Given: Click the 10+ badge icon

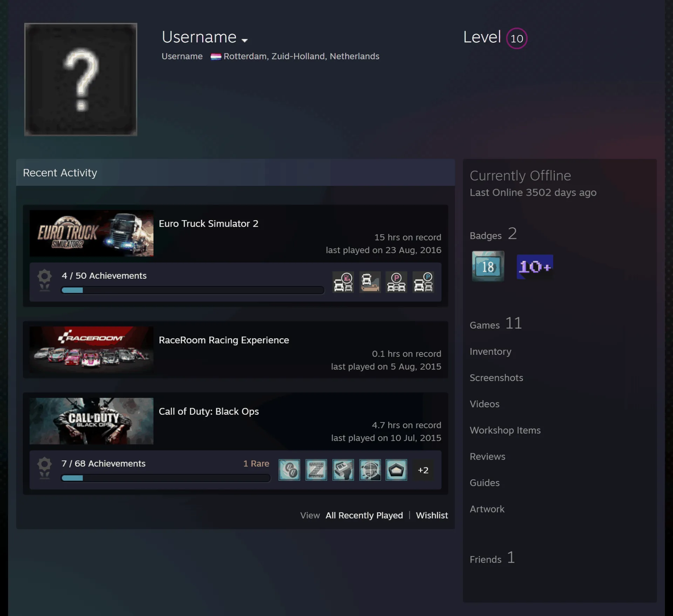Looking at the screenshot, I should pyautogui.click(x=535, y=267).
